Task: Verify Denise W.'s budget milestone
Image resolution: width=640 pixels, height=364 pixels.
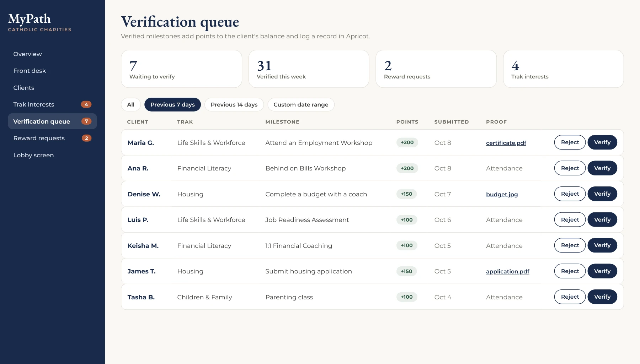Action: pyautogui.click(x=602, y=194)
